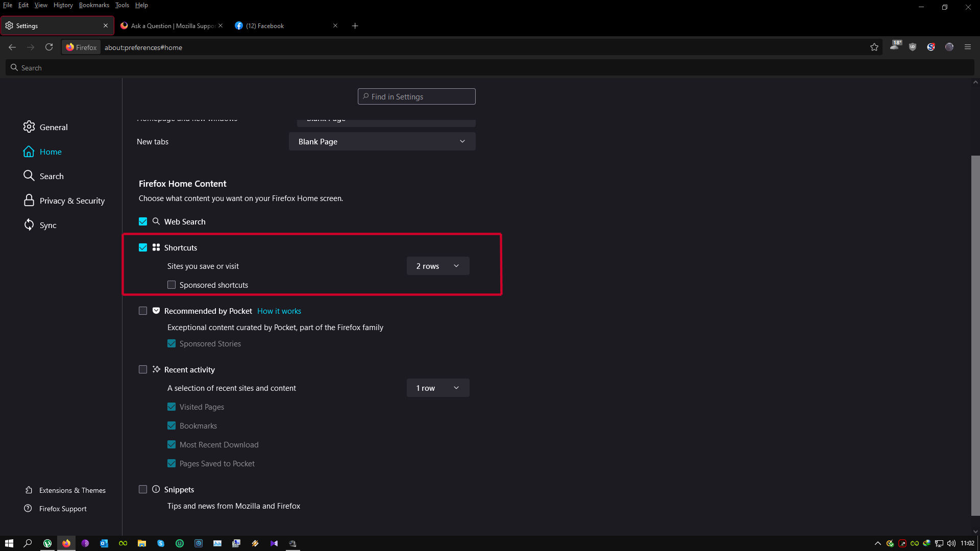Open the Shortcuts 2 rows dropdown
Viewport: 980px width, 551px height.
tap(437, 266)
